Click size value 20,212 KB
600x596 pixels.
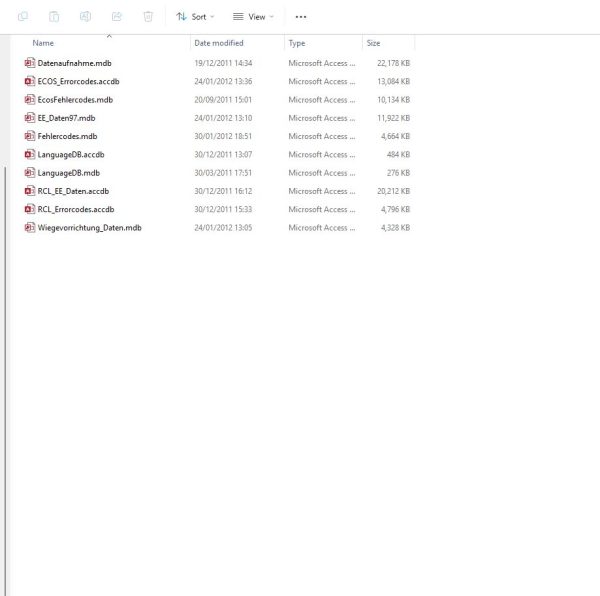393,191
